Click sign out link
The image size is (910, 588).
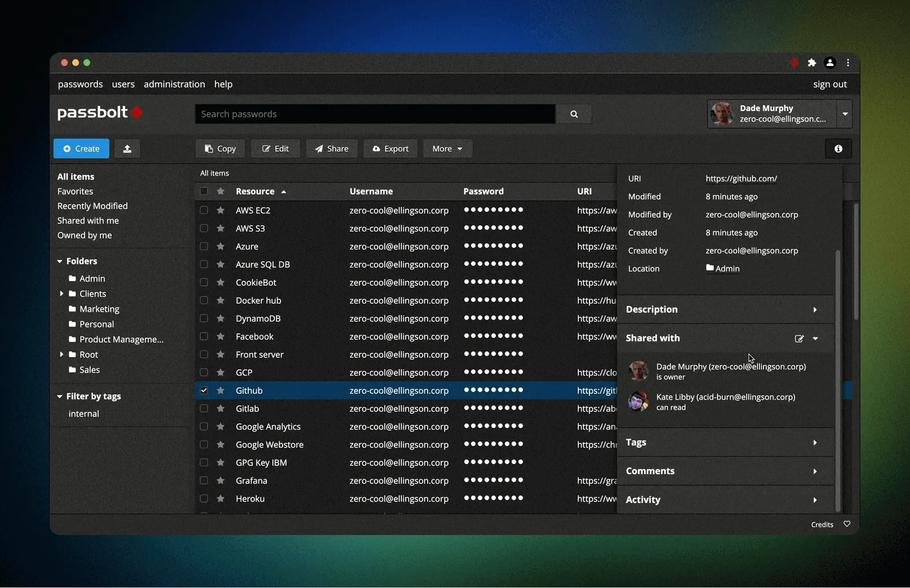830,84
